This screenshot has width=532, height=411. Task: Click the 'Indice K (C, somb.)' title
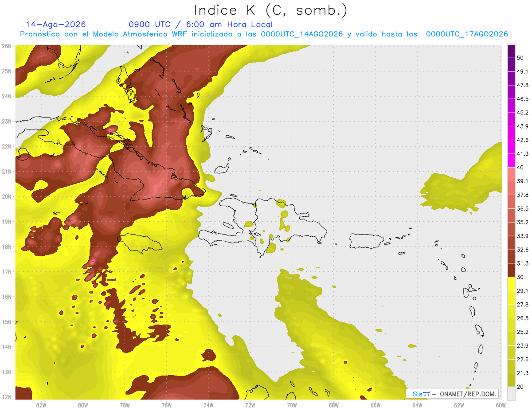click(270, 10)
